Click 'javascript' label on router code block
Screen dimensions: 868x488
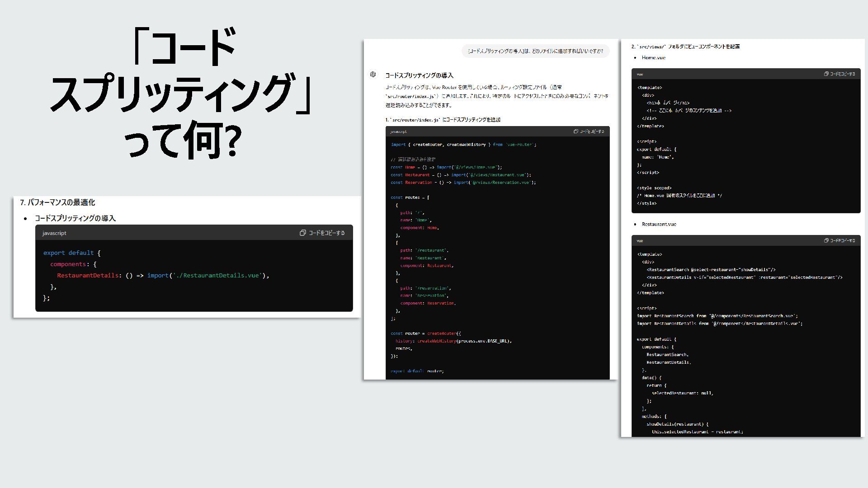click(x=398, y=131)
